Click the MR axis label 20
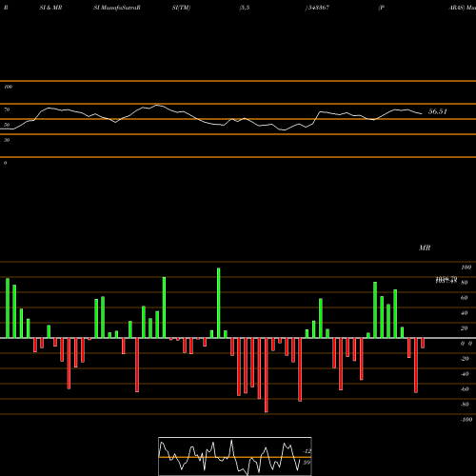 464,328
